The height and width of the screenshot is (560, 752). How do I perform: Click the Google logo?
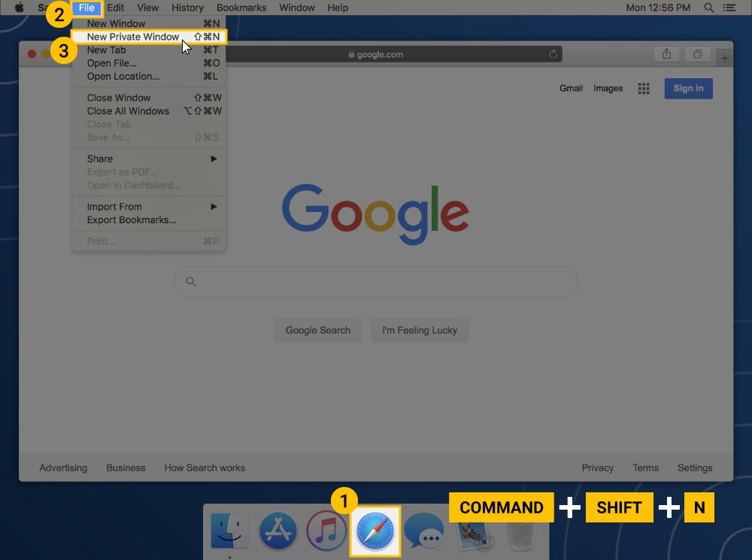(x=375, y=213)
